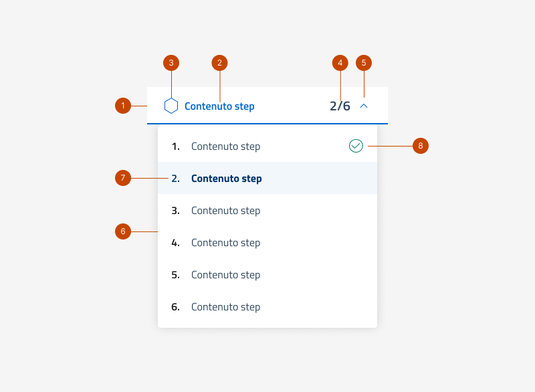Click annotation marker 3 above the hexagon
Screen dimensions: 535x392
171,63
